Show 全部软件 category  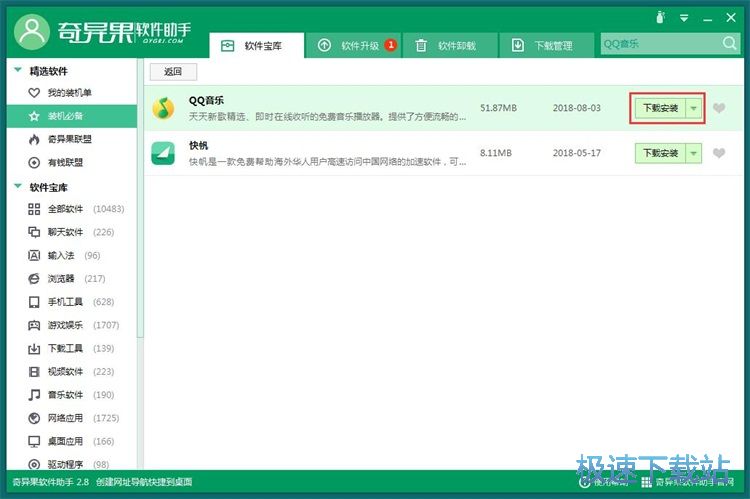(x=72, y=209)
